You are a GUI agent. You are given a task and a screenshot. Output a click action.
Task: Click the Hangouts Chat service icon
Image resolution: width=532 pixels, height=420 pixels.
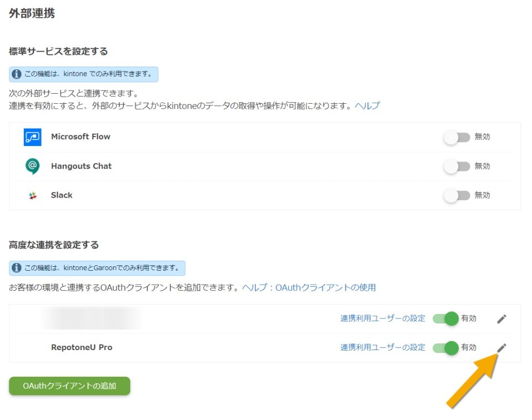click(33, 166)
